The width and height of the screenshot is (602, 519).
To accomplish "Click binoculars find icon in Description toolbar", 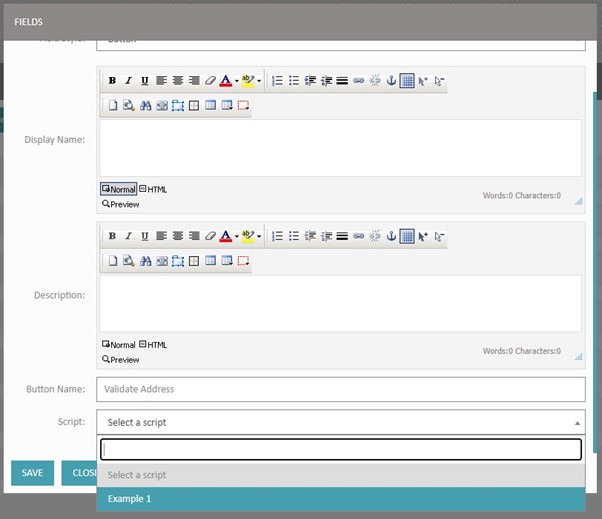I will tap(145, 261).
